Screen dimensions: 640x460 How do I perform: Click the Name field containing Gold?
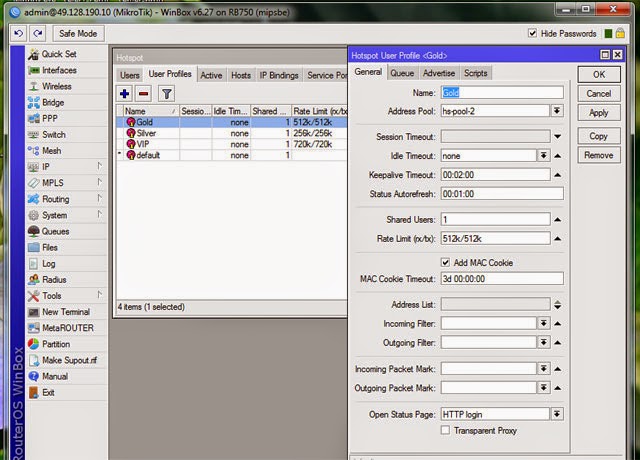[502, 93]
